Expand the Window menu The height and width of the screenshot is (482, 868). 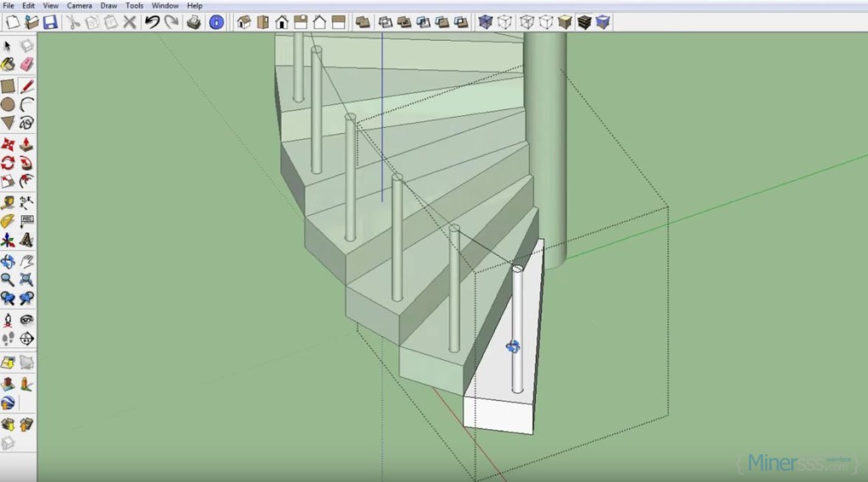point(165,5)
